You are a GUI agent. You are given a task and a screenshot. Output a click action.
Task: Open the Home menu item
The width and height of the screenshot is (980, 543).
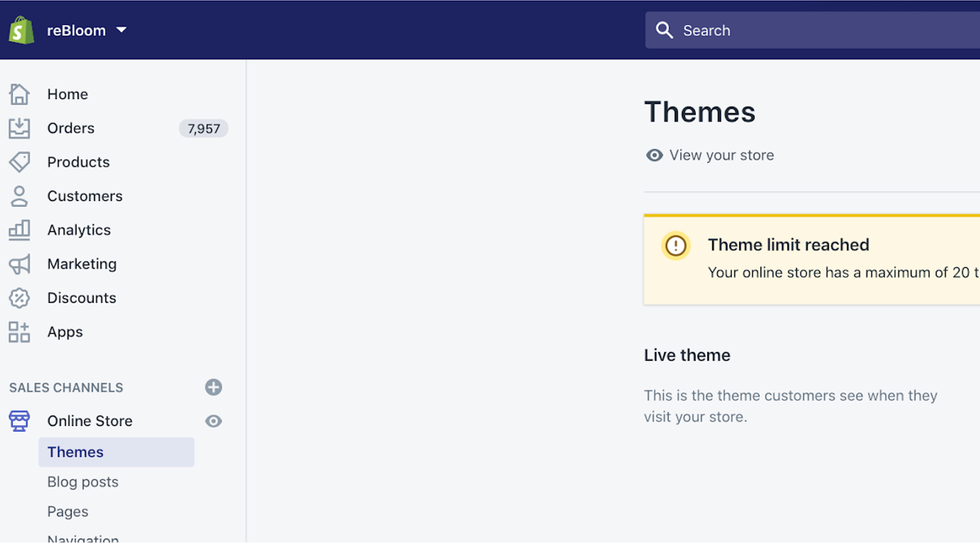(x=68, y=94)
